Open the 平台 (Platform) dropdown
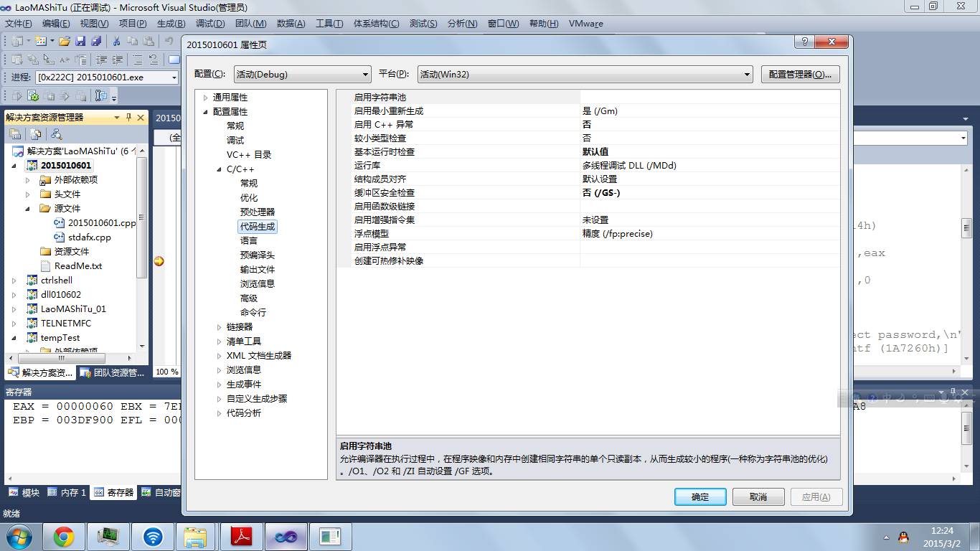 (x=585, y=74)
